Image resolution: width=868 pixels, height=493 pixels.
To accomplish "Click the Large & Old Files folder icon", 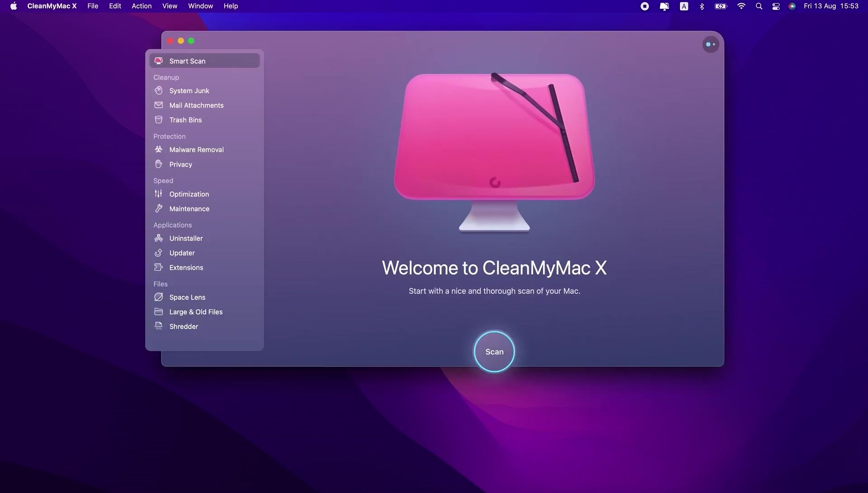I will coord(159,312).
